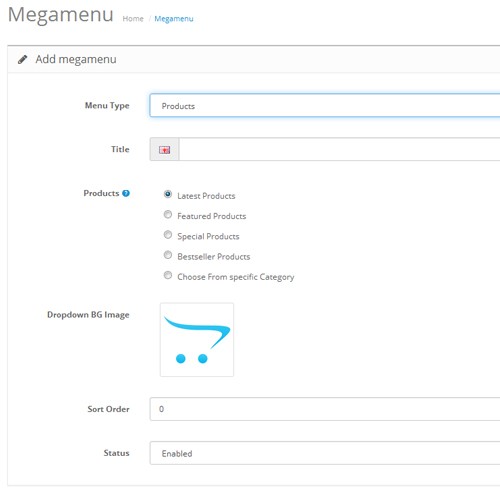500x500 pixels.
Task: Open the Menu Type dropdown showing Products
Action: click(x=325, y=106)
